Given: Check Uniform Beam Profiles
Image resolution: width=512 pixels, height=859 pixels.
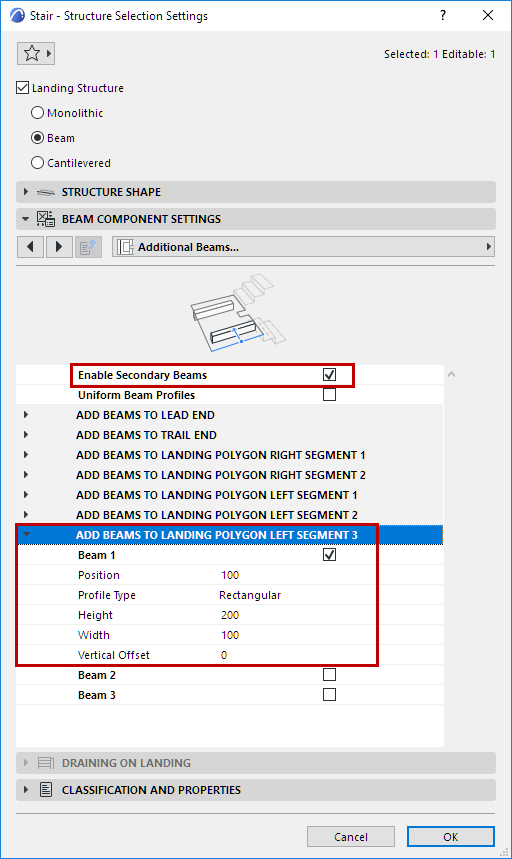Looking at the screenshot, I should point(329,394).
